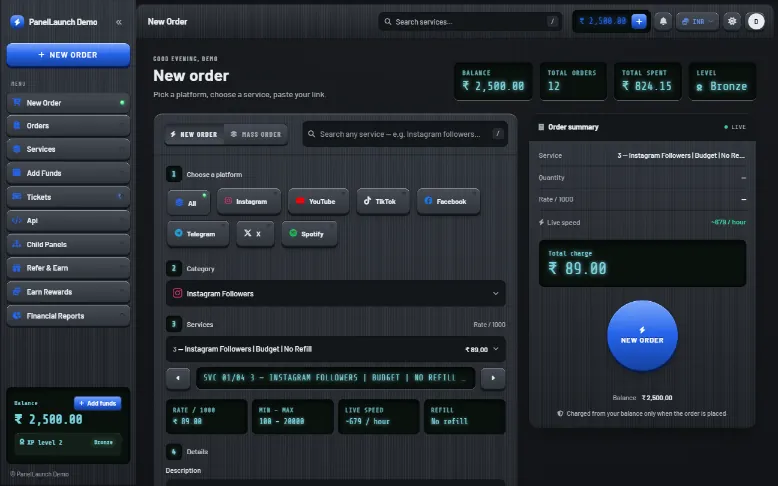The height and width of the screenshot is (486, 778).
Task: Collapse the sidebar with double-chevron icon
Action: (x=119, y=22)
